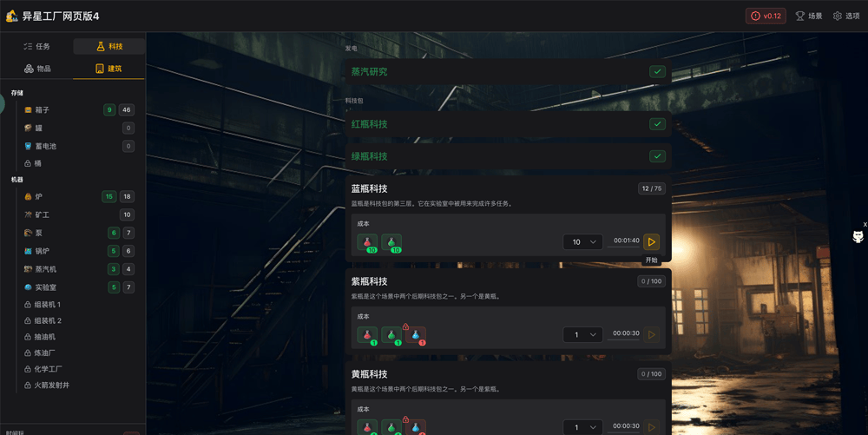
Task: Click the locked blue flask in 紫瓶科技
Action: [x=416, y=335]
